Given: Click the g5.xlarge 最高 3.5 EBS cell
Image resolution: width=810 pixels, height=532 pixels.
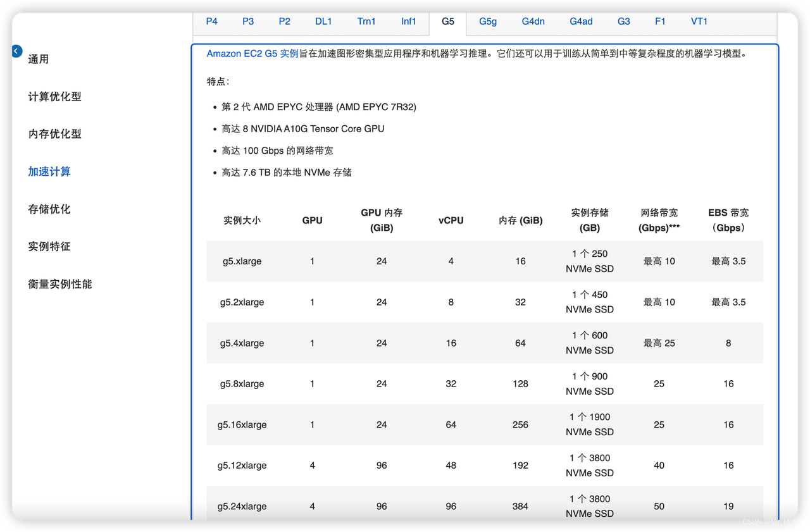Looking at the screenshot, I should 728,261.
